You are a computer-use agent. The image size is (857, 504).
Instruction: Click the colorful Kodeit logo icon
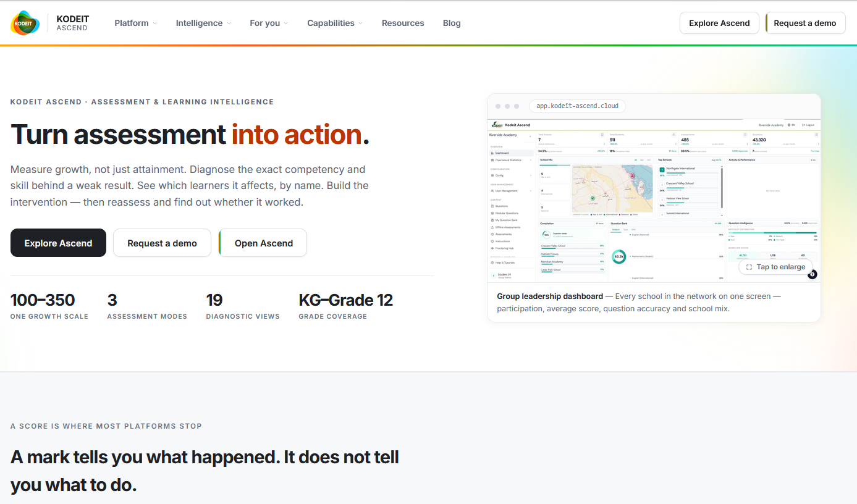tap(25, 23)
